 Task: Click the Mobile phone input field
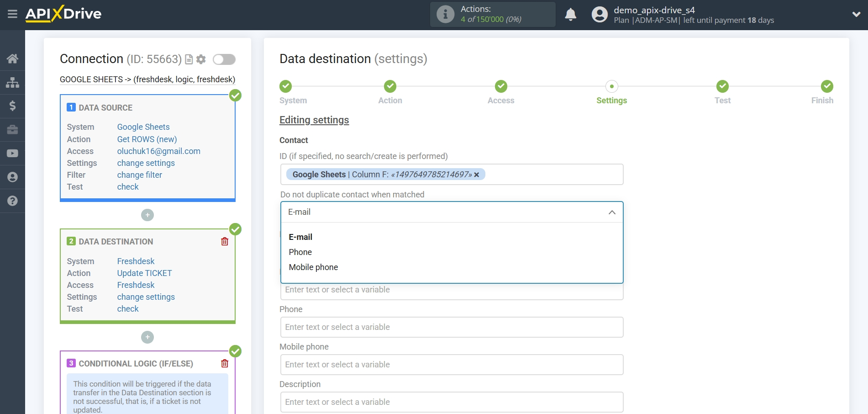click(452, 365)
